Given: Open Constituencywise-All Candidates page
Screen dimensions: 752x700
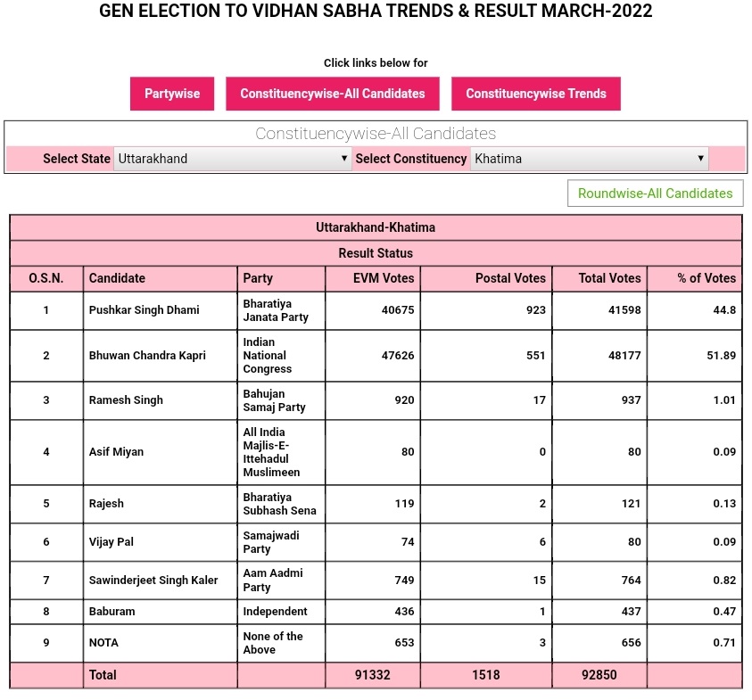Looking at the screenshot, I should coord(333,94).
